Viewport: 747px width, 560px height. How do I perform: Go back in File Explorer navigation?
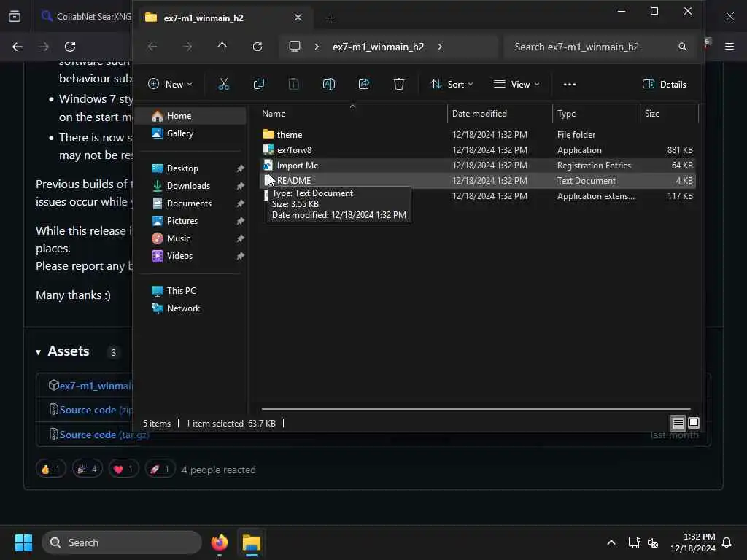(x=152, y=47)
